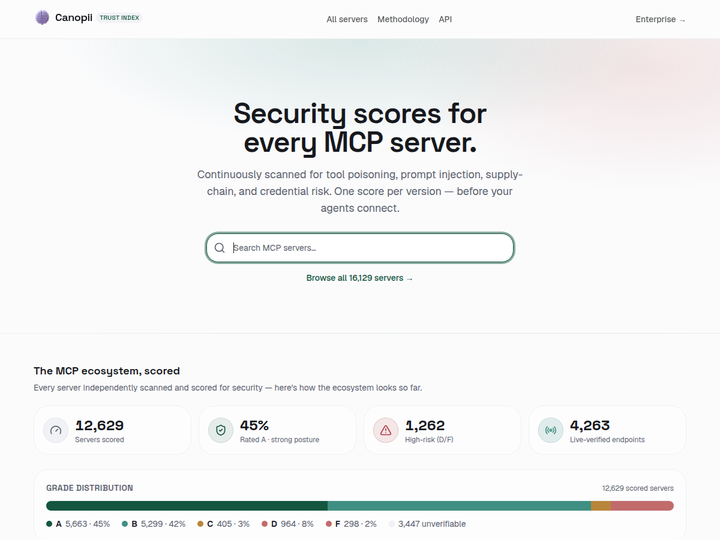
Task: Click the F grade legend dot
Action: point(328,524)
